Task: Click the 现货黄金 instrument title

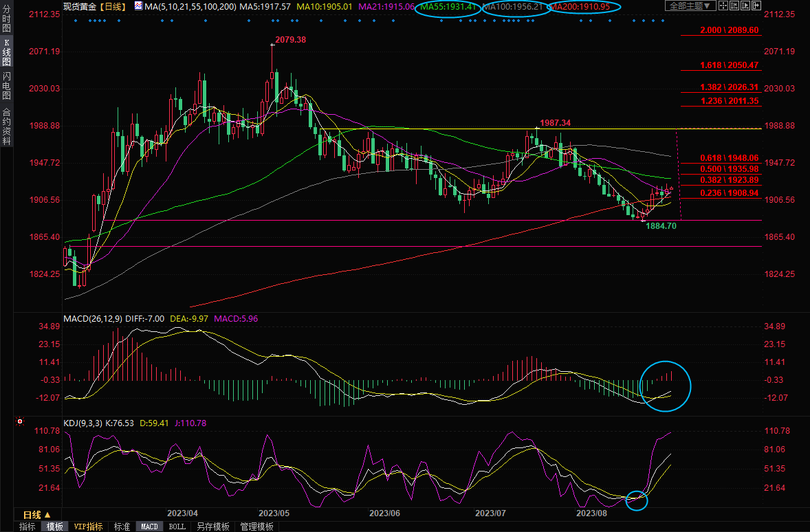Action: coord(80,7)
